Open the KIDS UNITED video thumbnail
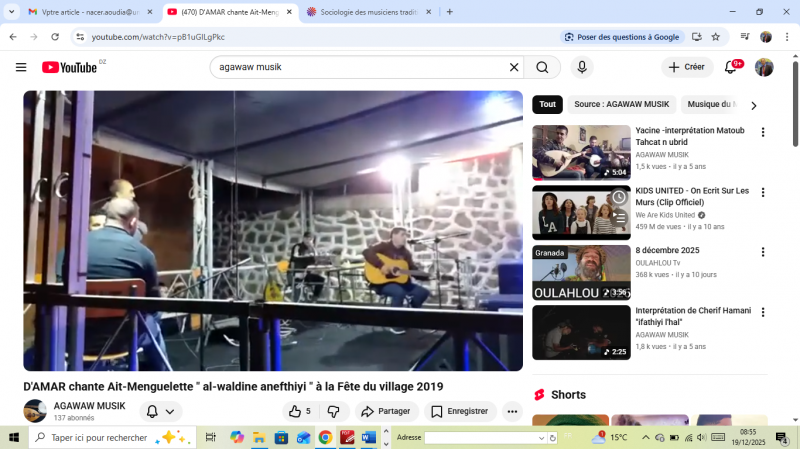 581,212
